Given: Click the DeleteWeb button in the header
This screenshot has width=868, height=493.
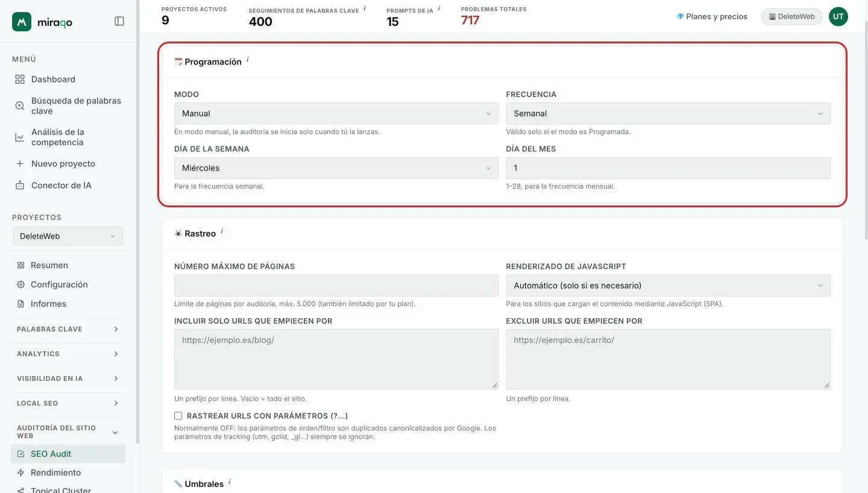Looking at the screenshot, I should 792,16.
